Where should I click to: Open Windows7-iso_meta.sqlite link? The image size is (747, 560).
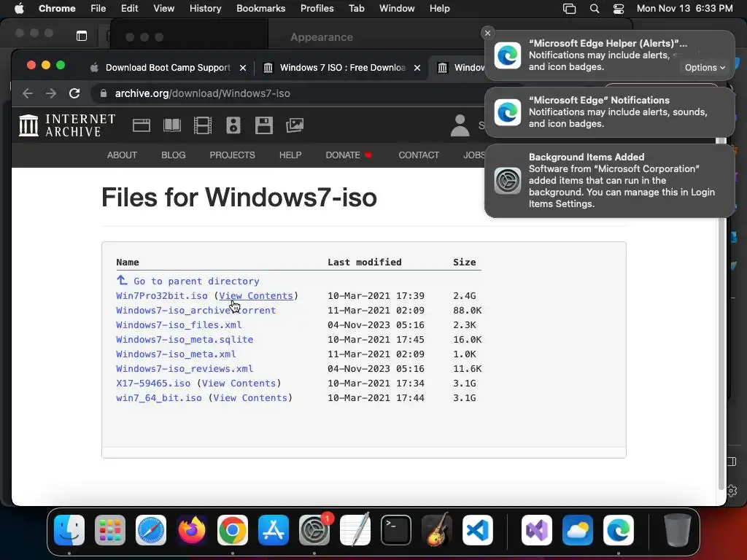click(x=185, y=340)
